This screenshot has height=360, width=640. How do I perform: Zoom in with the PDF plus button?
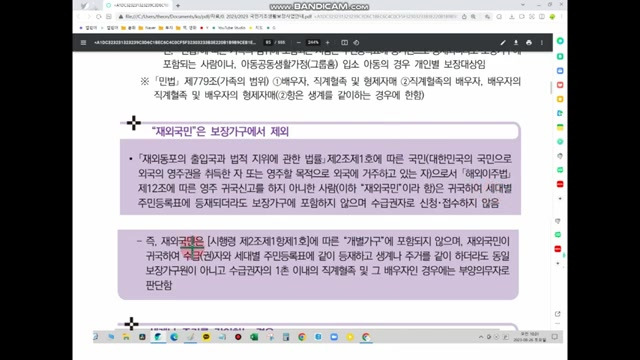pyautogui.click(x=327, y=42)
